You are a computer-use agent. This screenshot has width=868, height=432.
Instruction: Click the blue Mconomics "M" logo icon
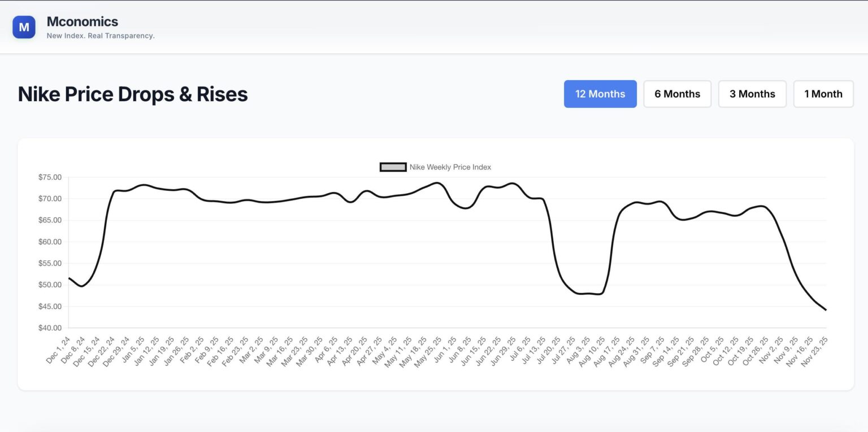click(x=23, y=26)
